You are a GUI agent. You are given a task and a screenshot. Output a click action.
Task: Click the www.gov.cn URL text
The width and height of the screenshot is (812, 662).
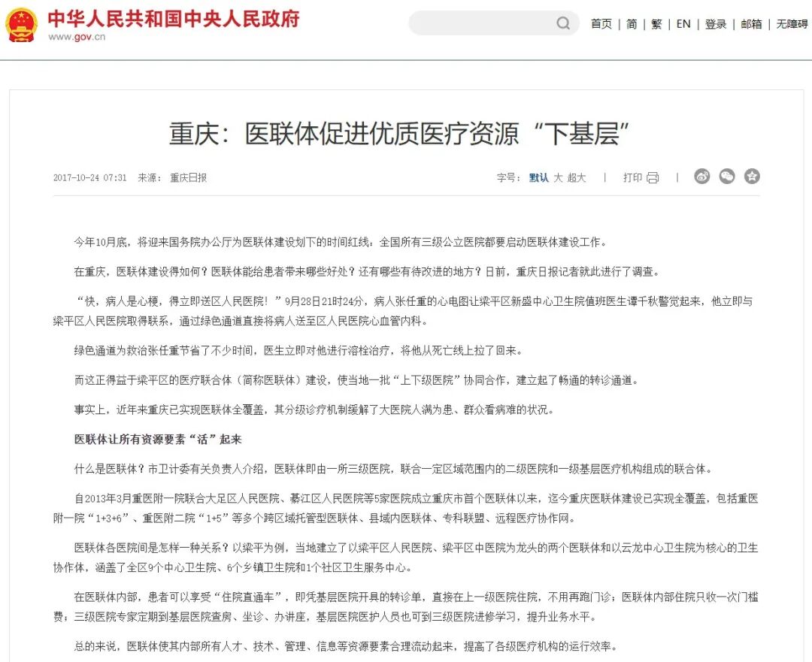coord(77,37)
